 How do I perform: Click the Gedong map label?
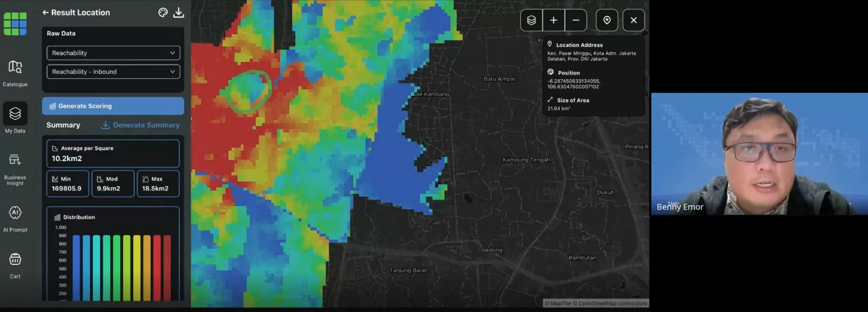point(492,250)
